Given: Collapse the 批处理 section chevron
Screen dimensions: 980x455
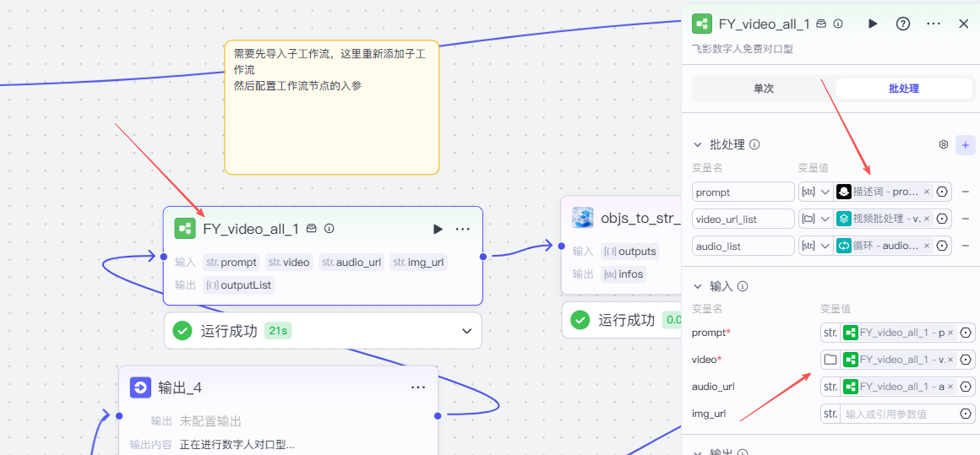Looking at the screenshot, I should pos(698,144).
